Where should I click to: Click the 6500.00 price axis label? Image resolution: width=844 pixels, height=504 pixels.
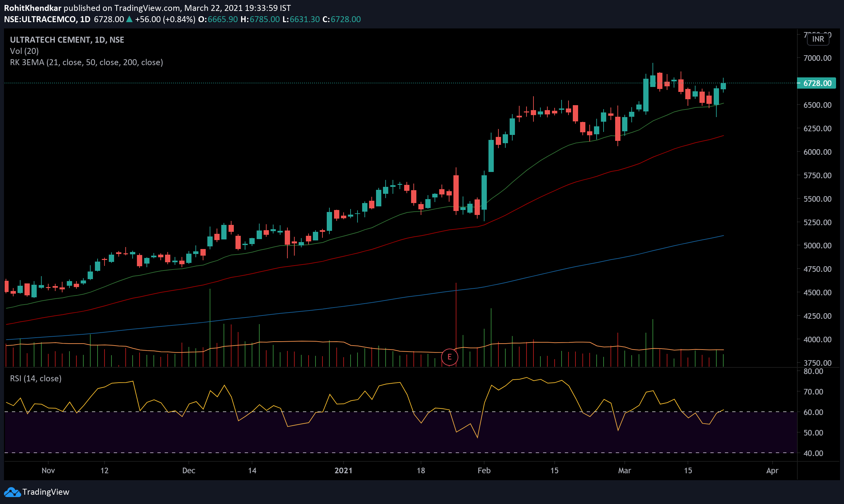tap(817, 105)
